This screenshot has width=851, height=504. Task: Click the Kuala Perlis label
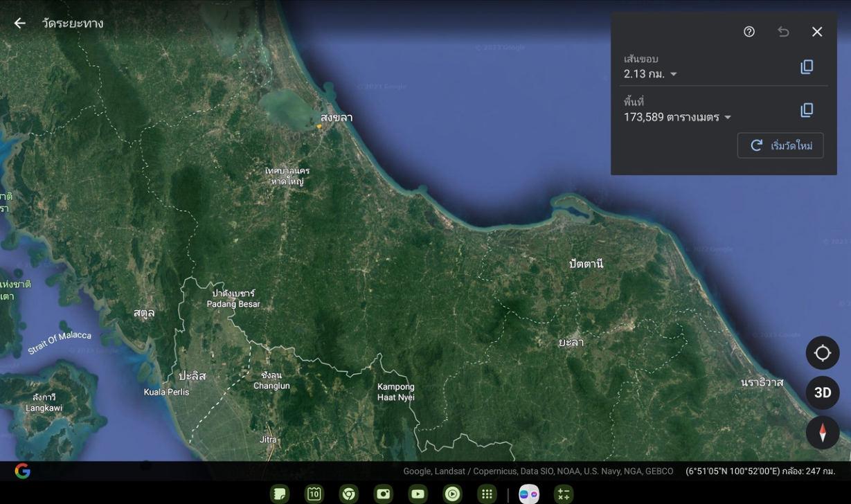pyautogui.click(x=166, y=393)
